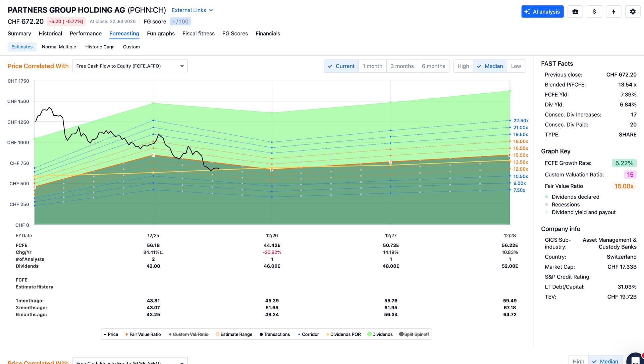Open the Price Correlated With dropdown
Screen dimensions: 644x364
point(130,66)
